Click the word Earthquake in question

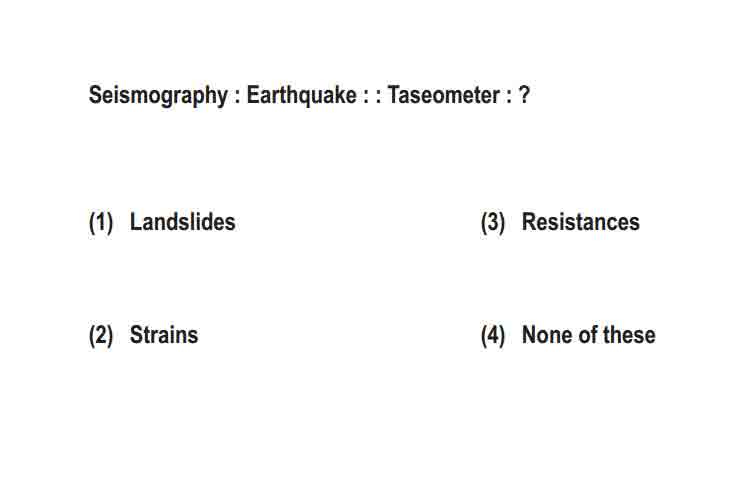click(301, 95)
